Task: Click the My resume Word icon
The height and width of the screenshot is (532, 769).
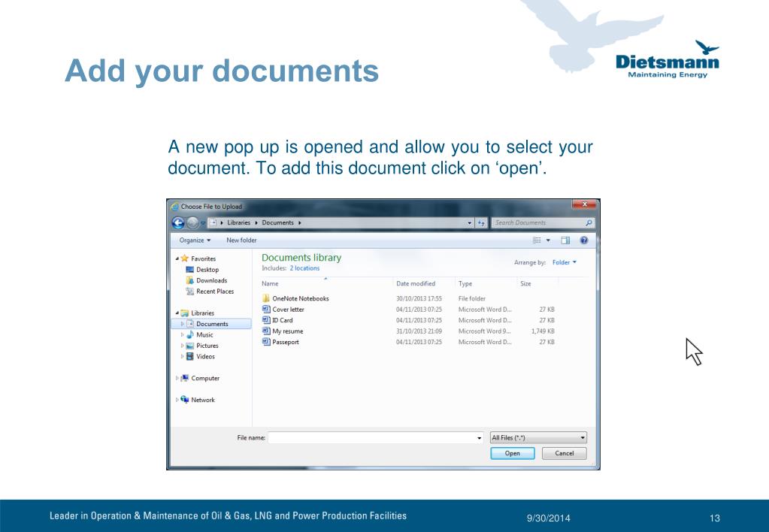Action: tap(266, 331)
